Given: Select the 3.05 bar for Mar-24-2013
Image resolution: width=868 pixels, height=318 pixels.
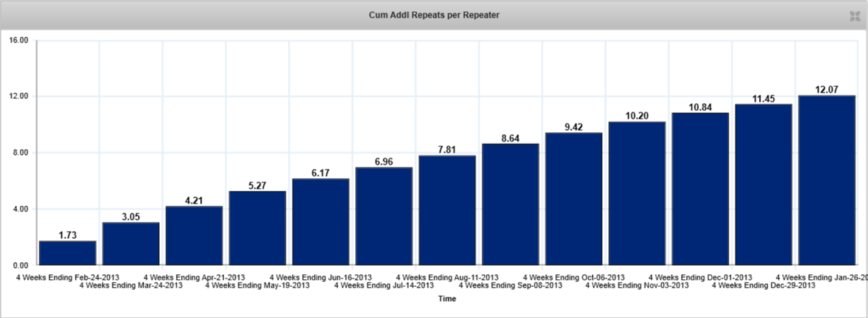Looking at the screenshot, I should [x=131, y=244].
